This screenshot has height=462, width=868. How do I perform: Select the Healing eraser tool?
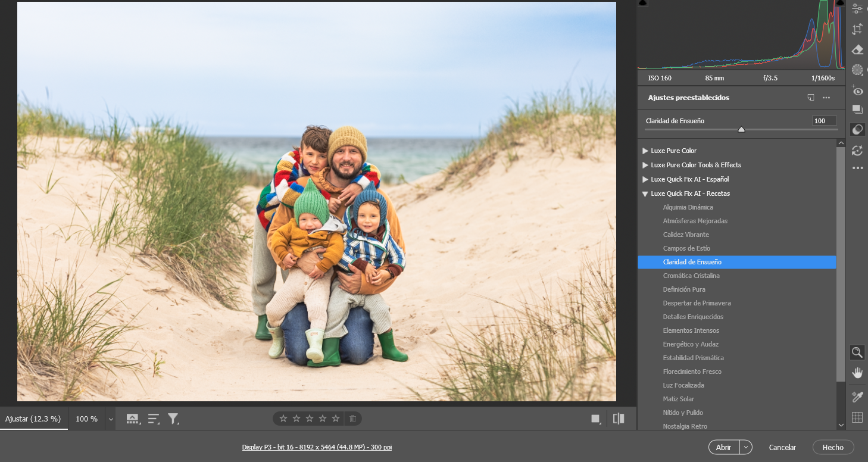[x=857, y=49]
